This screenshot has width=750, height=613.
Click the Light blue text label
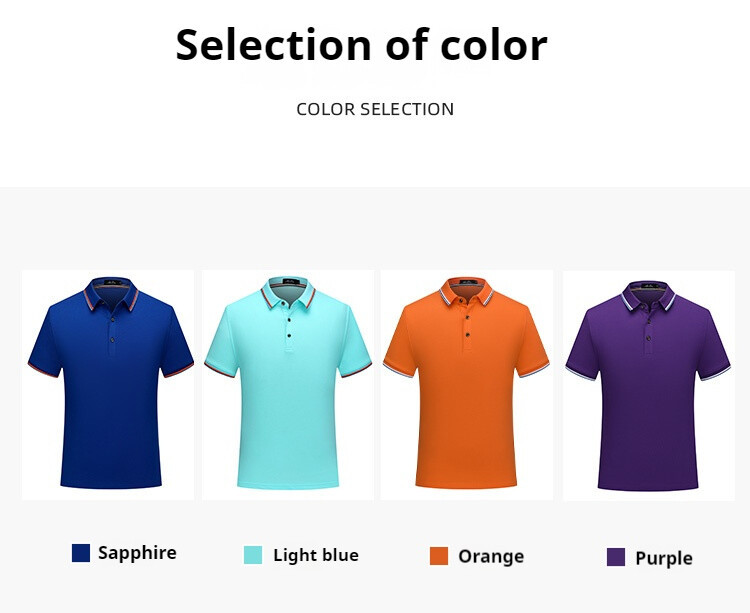316,555
